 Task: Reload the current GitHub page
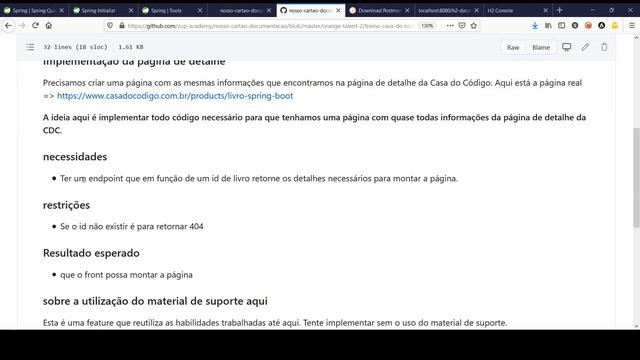36,25
